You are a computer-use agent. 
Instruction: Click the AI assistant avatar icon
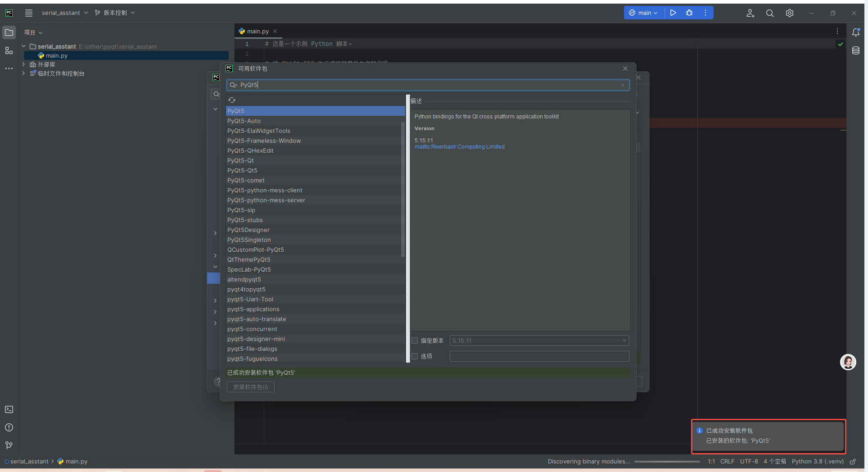tap(848, 362)
